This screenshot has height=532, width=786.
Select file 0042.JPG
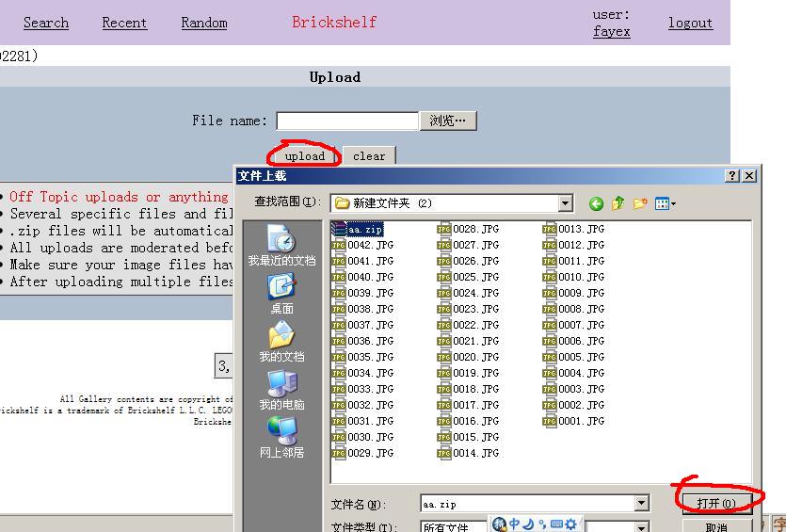pos(363,245)
